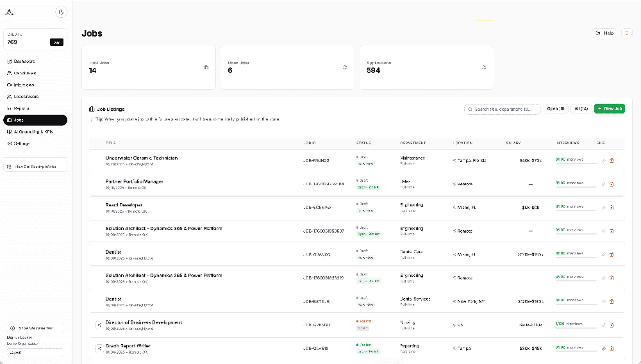Edit the Dentist job in New York

603,301
